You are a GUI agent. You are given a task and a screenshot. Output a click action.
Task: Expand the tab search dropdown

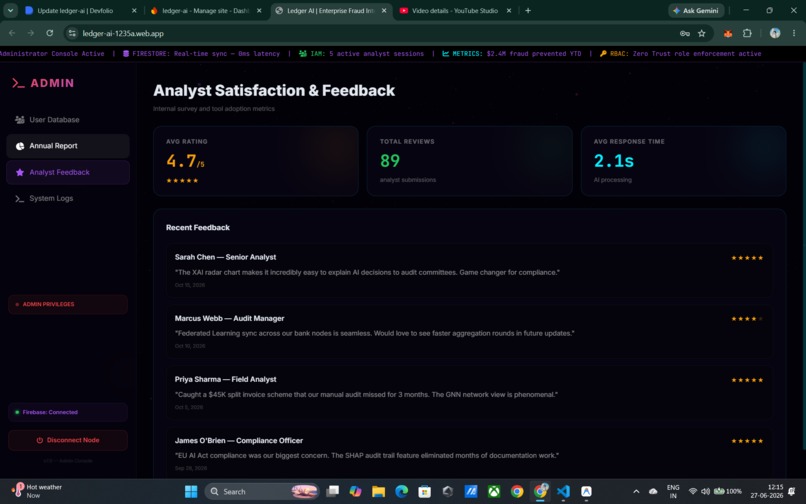10,10
